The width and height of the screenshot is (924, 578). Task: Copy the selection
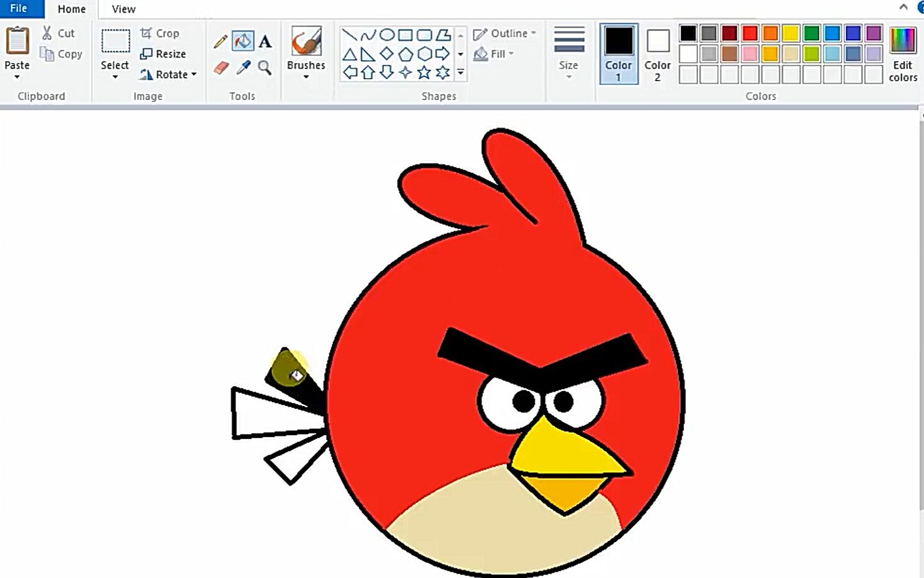(x=61, y=54)
